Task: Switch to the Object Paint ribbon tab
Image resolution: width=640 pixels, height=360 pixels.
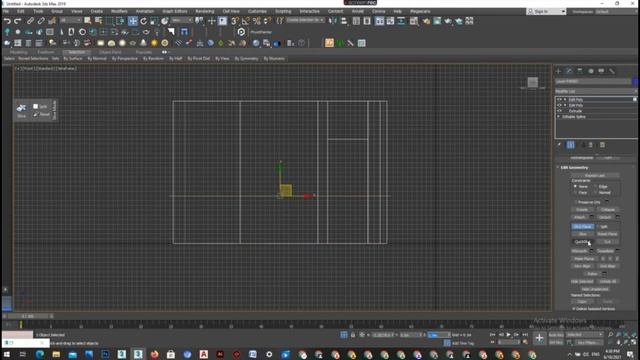Action: pos(110,52)
